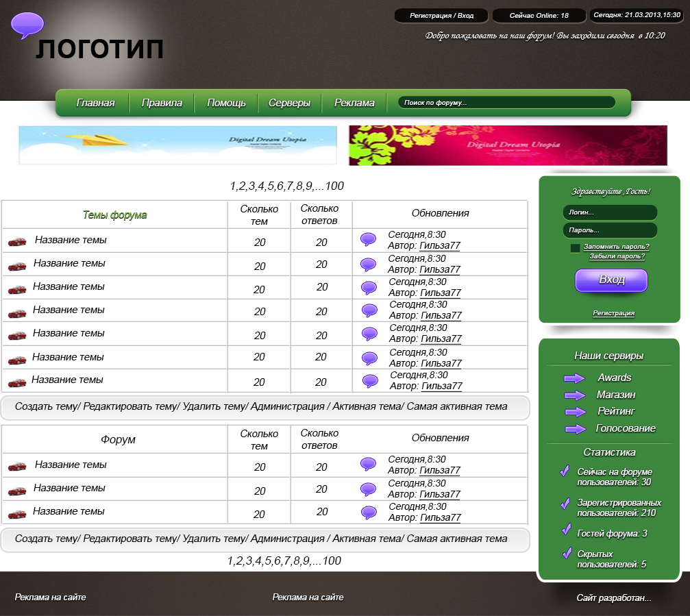Click into the Пароль field
690x616 pixels.
click(610, 230)
